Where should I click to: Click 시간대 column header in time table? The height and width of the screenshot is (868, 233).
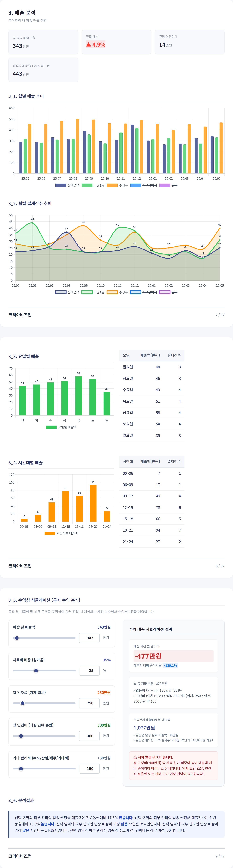128,461
